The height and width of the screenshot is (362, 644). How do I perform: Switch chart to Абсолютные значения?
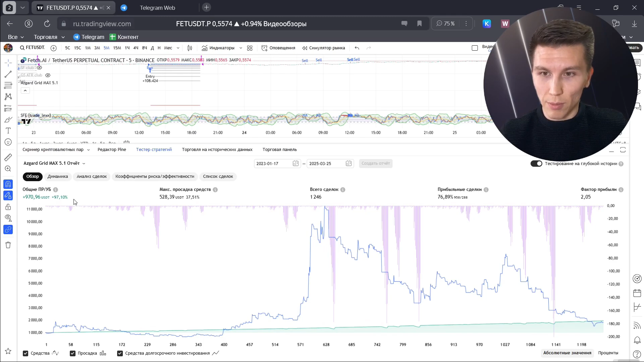point(567,353)
